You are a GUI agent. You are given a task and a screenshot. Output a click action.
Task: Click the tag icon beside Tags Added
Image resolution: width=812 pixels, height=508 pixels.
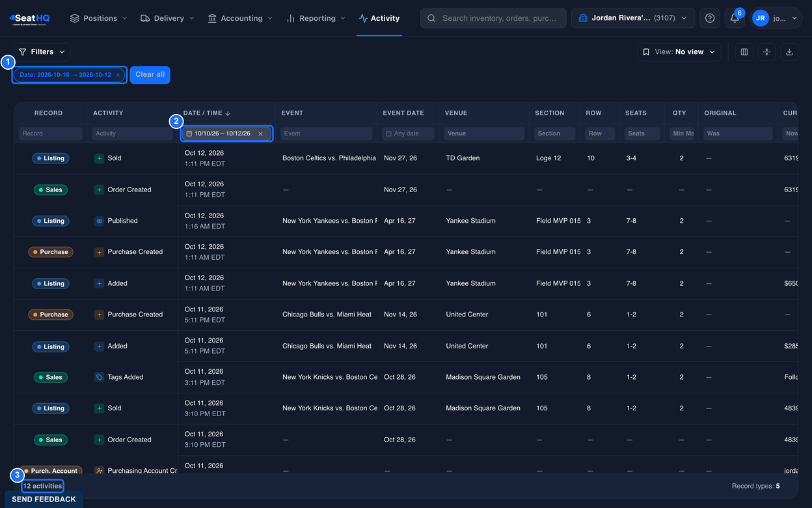tap(99, 377)
